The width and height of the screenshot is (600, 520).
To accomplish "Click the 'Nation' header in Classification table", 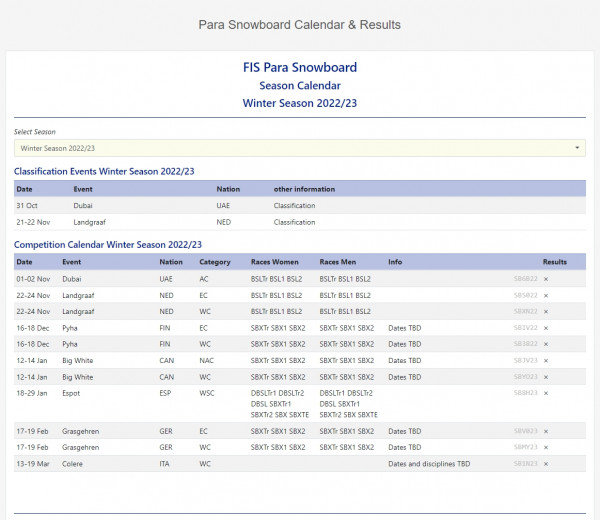I will (228, 189).
